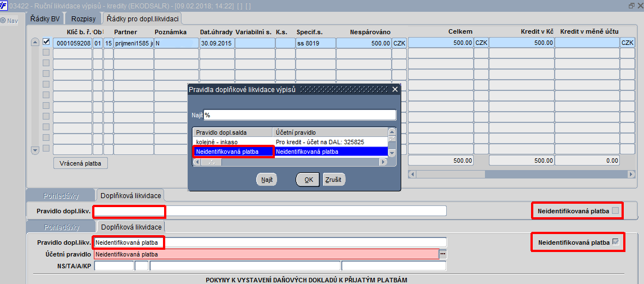Click the restore window icon in the title bar
The height and width of the screenshot is (284, 644).
631,6
